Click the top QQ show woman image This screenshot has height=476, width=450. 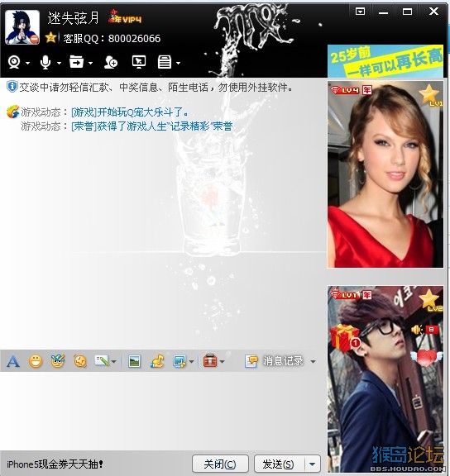[385, 174]
